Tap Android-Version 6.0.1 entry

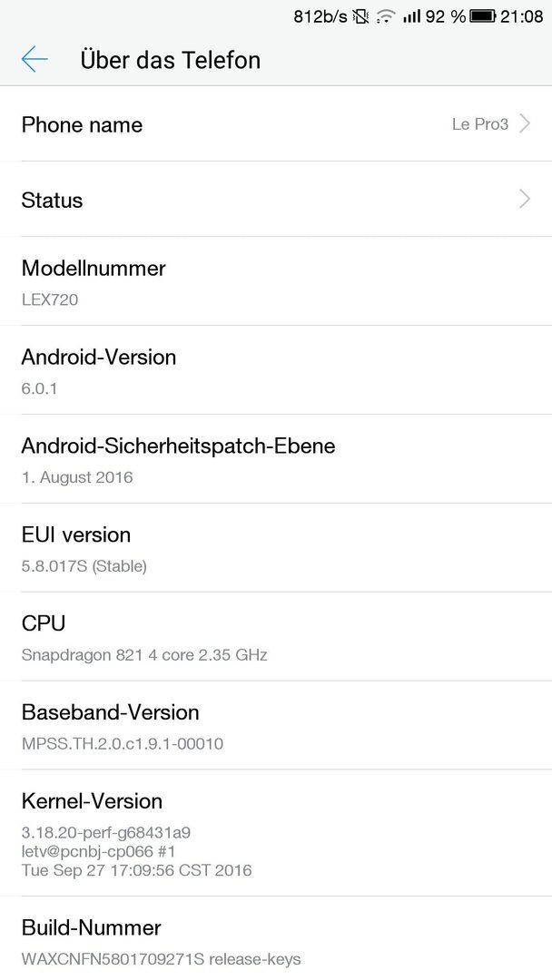(276, 370)
